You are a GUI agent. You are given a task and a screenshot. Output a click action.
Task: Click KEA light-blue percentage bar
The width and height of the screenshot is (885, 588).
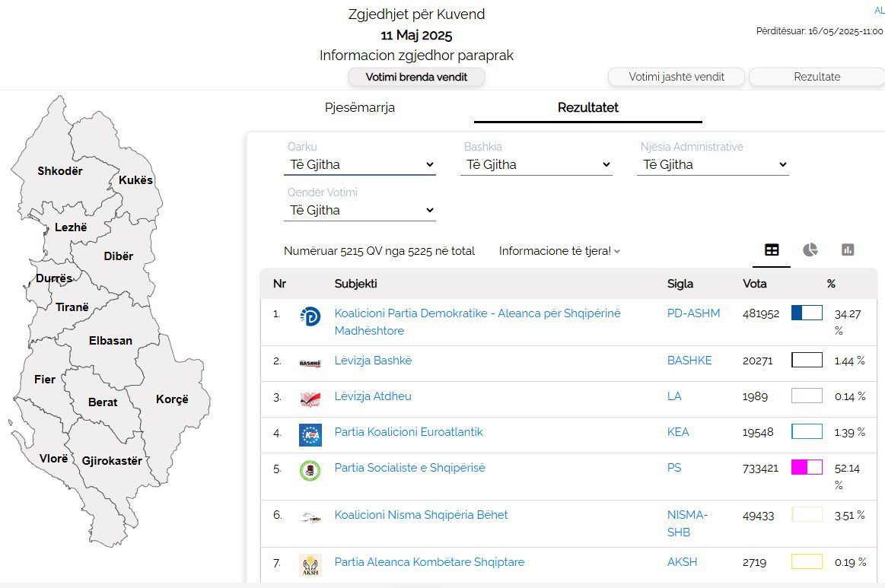pyautogui.click(x=807, y=431)
